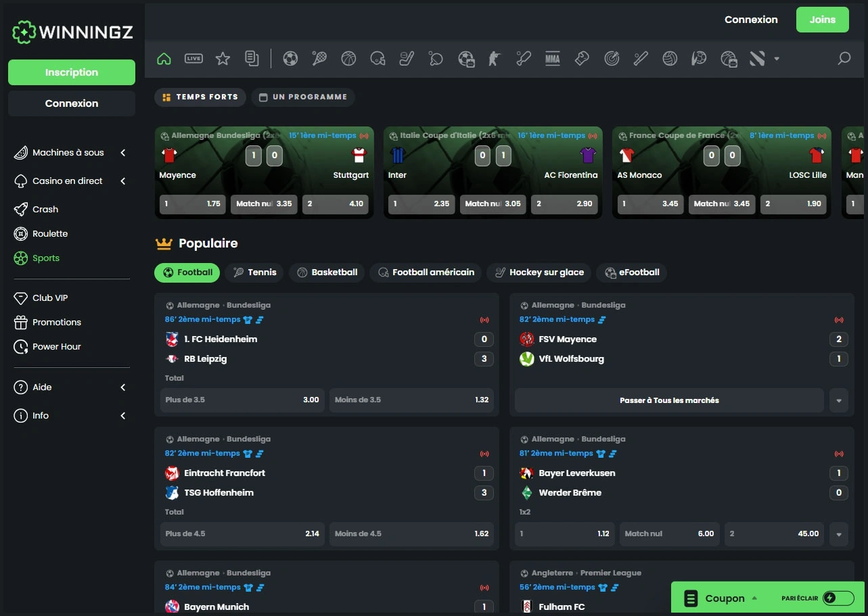Select the Football américain tab under Populaire
Image resolution: width=868 pixels, height=616 pixels.
click(426, 273)
